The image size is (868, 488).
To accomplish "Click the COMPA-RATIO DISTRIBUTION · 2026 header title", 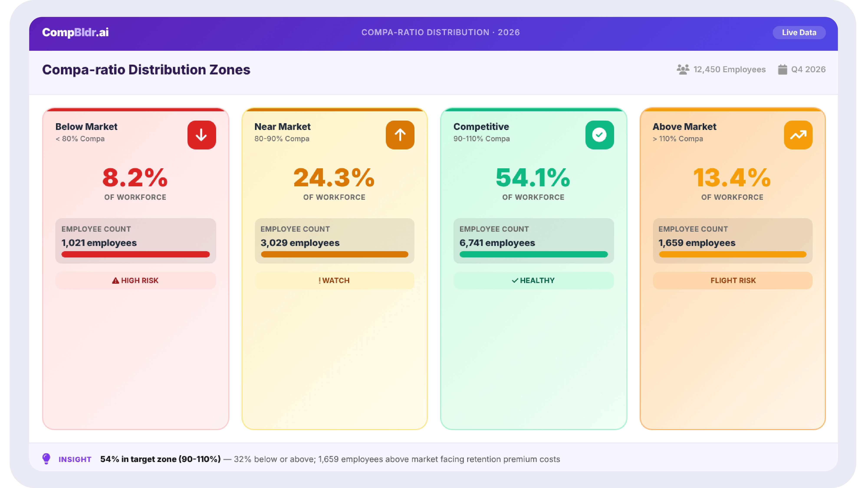I will (x=441, y=32).
